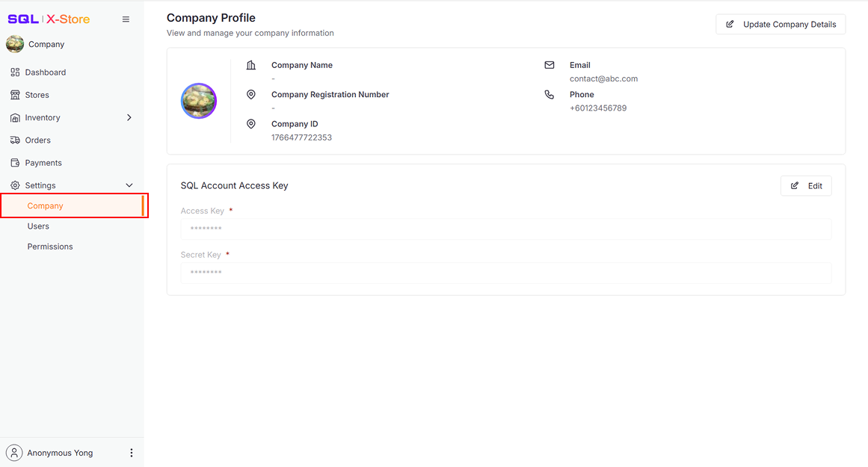Screen dimensions: 868x467
Task: Click the Access Key input field
Action: pyautogui.click(x=505, y=229)
